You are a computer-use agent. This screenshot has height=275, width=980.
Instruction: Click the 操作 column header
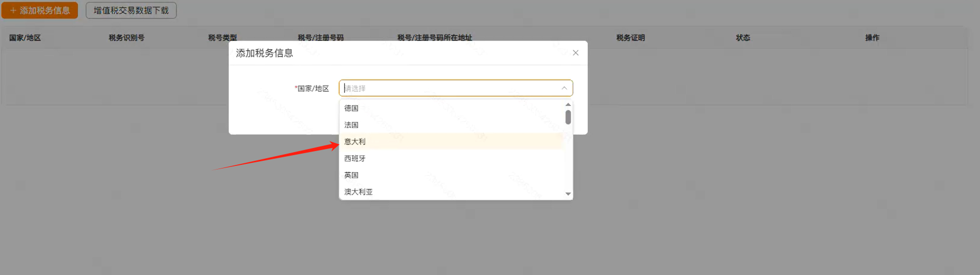click(872, 38)
